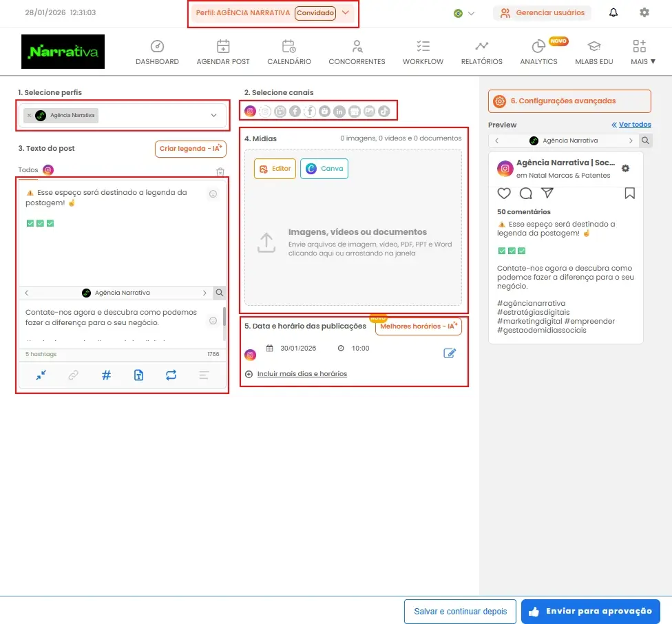Toggle the Facebook Reels channel icon
672x624 pixels.
(x=325, y=112)
